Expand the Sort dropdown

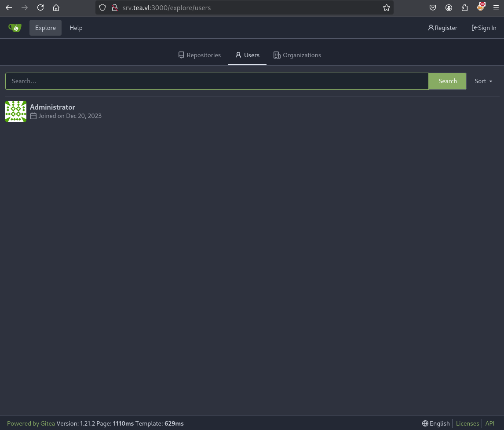click(483, 81)
